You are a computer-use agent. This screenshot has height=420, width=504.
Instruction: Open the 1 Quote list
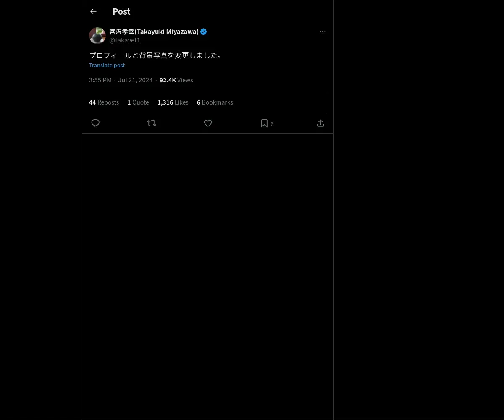coord(138,102)
